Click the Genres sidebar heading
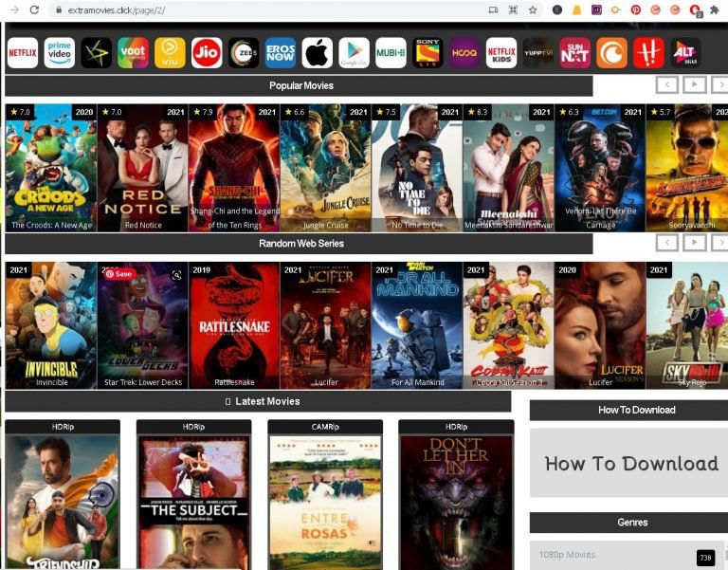Image resolution: width=728 pixels, height=570 pixels. pyautogui.click(x=629, y=523)
